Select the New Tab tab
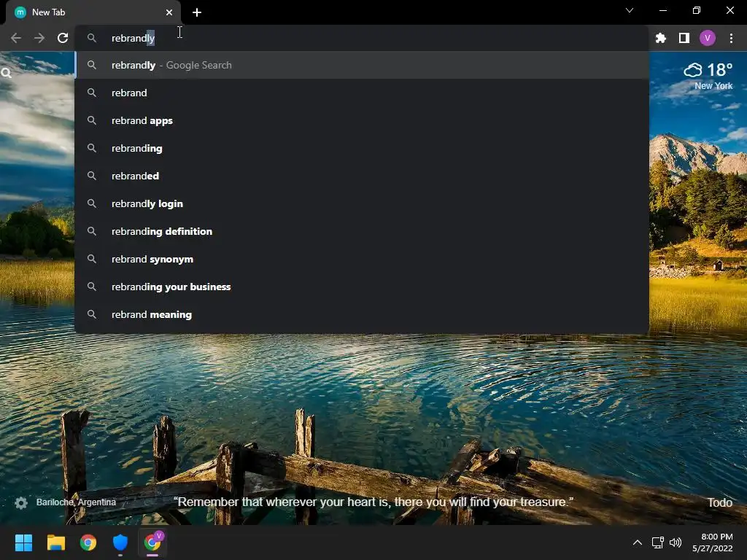The height and width of the screenshot is (560, 747). coord(94,12)
